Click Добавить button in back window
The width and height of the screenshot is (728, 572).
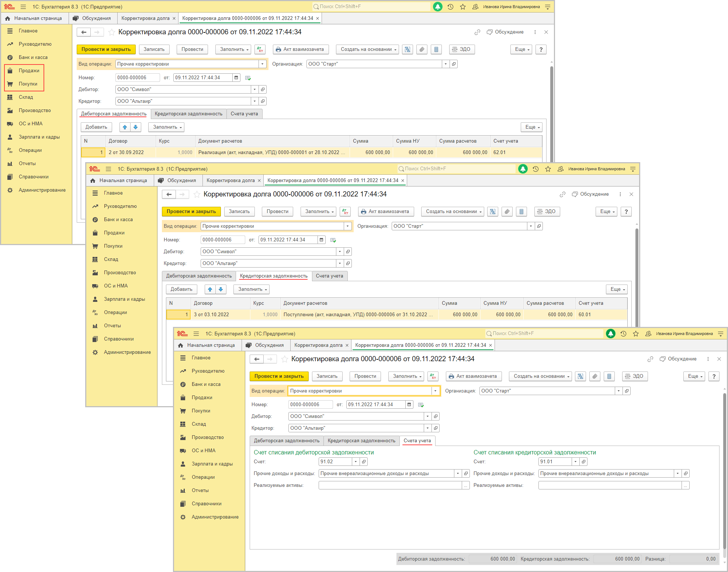point(96,127)
